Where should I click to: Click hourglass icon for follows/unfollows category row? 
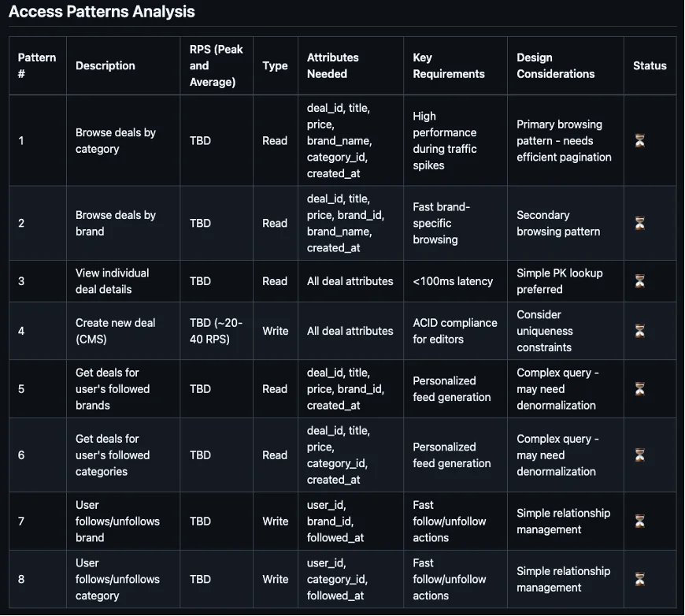(639, 579)
